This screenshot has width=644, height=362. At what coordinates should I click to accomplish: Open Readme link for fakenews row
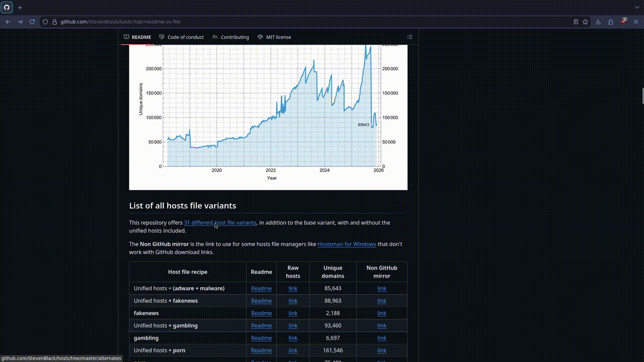point(261,313)
